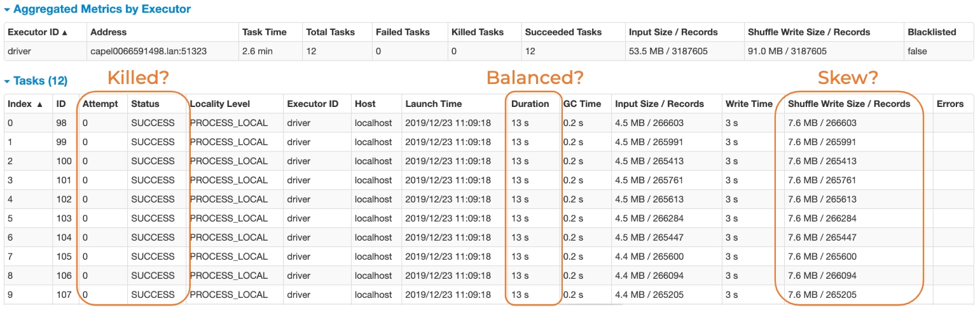This screenshot has width=980, height=310.
Task: Click the Launch Time column header
Action: click(x=434, y=104)
